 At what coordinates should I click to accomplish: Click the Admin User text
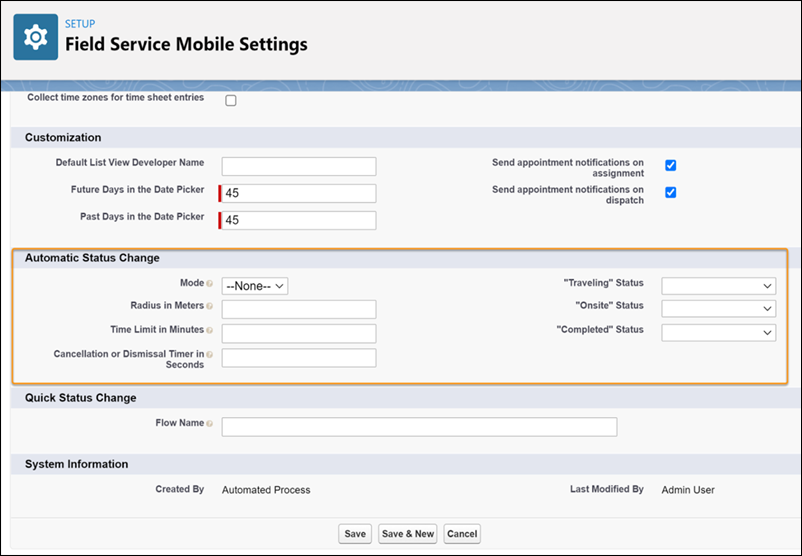click(x=688, y=490)
